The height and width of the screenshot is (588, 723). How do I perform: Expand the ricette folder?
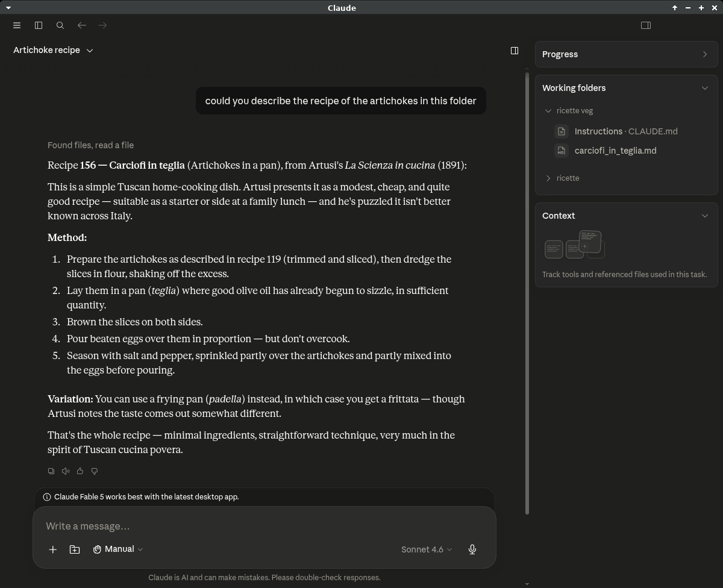pos(548,178)
